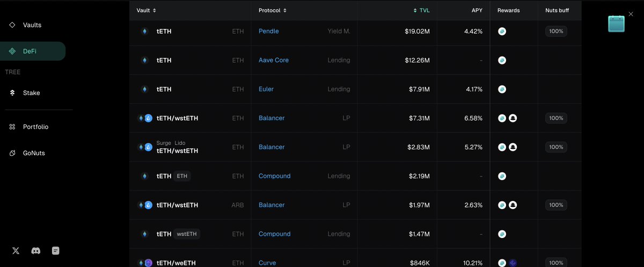Click the teal calendar icon
The height and width of the screenshot is (267, 644).
coord(616,24)
